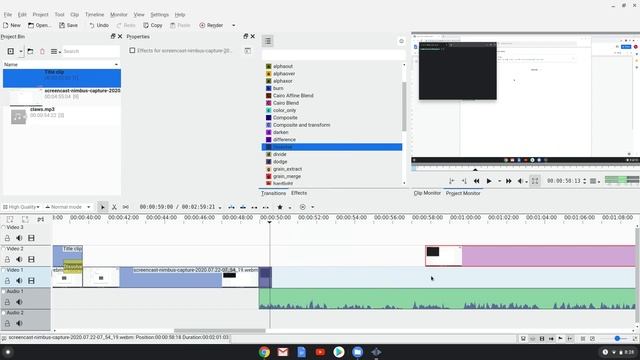
Task: Hide video on Video 2 track
Action: pyautogui.click(x=31, y=259)
